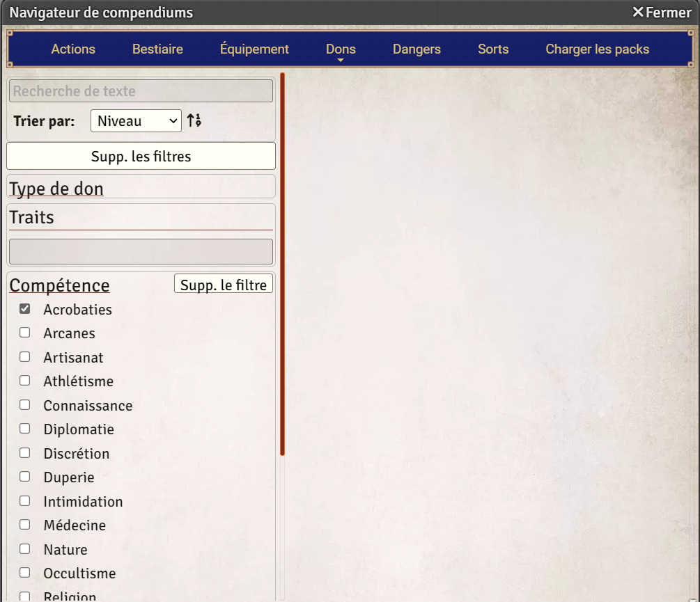The image size is (700, 602).
Task: Click the Recherche de texte search field
Action: [141, 90]
